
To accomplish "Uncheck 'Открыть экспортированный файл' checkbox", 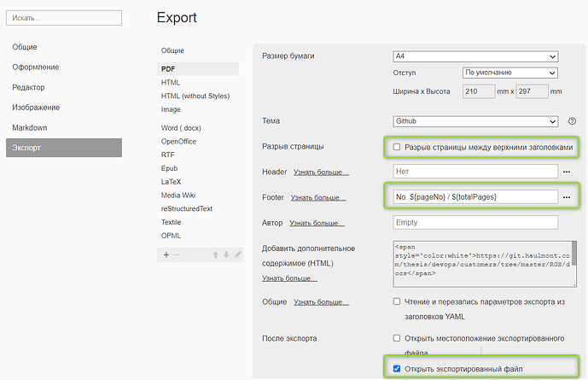I will pyautogui.click(x=397, y=369).
